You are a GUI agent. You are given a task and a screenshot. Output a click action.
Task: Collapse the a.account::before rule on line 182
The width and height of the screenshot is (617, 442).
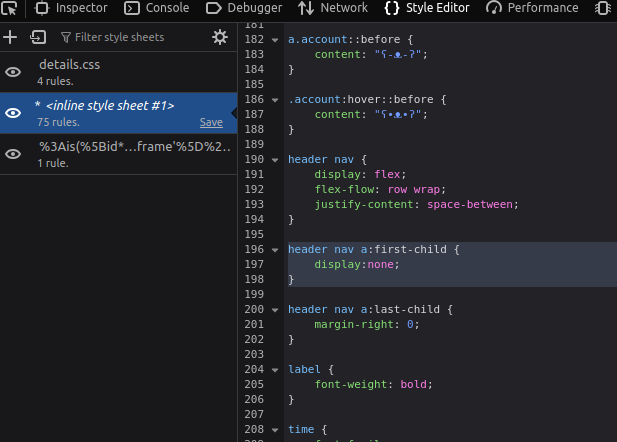click(x=275, y=40)
